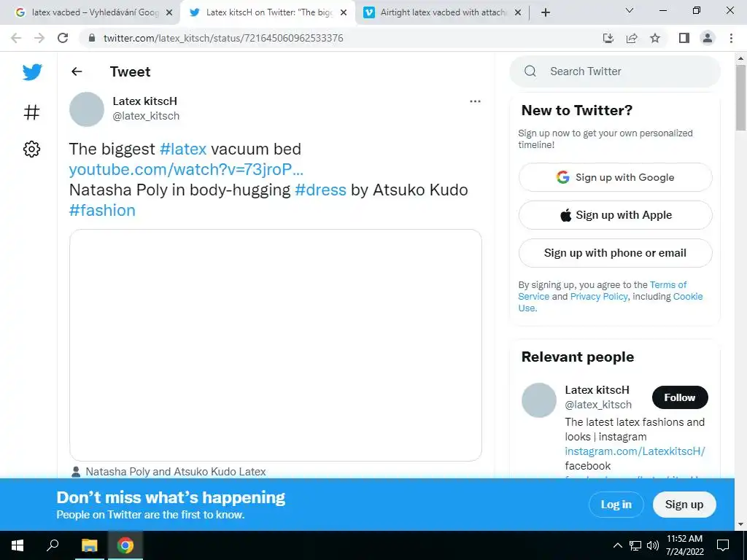Open the Windows Start menu
The height and width of the screenshot is (560, 747).
click(18, 545)
